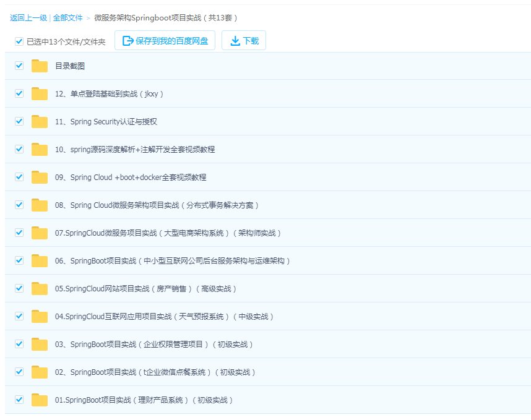Click folder icon of 03、SpringBoot项目实战
The image size is (531, 420).
(40, 344)
